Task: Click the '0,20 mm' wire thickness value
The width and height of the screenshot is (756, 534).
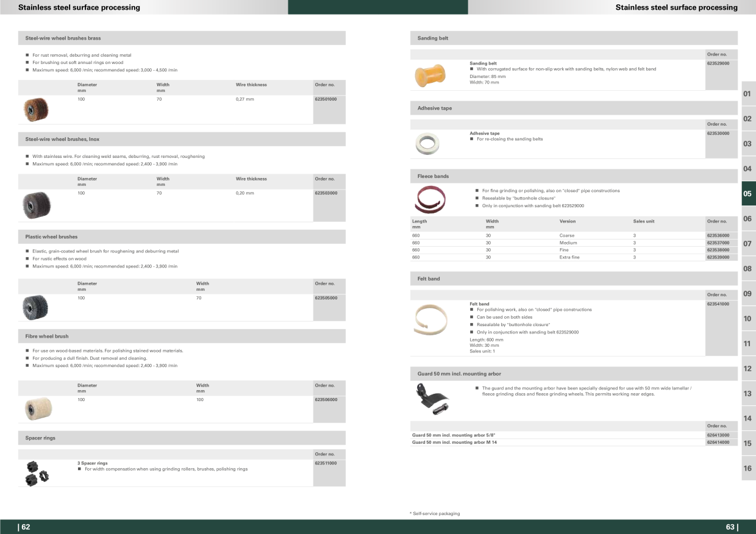Action: [245, 193]
